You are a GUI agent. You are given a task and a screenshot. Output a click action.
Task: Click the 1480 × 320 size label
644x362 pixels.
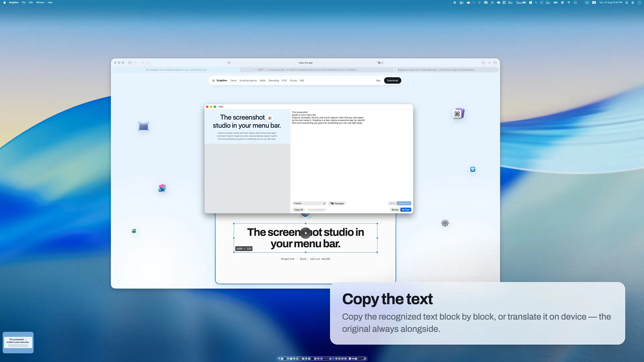pyautogui.click(x=244, y=249)
